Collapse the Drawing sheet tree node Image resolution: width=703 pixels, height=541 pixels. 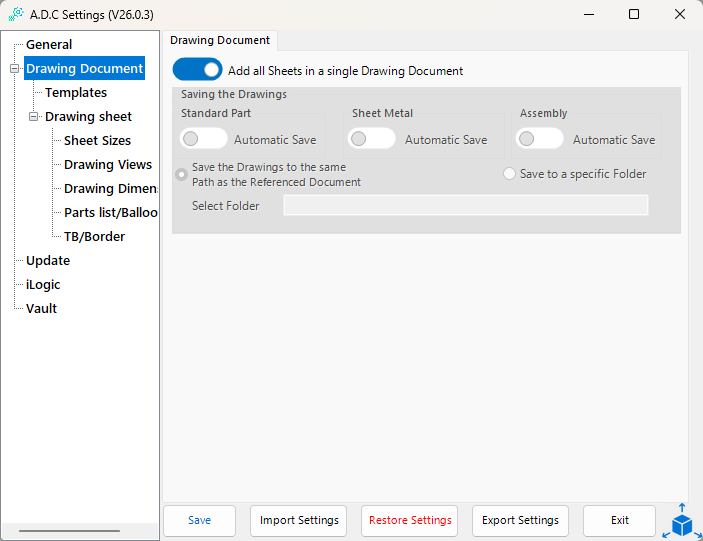point(33,117)
